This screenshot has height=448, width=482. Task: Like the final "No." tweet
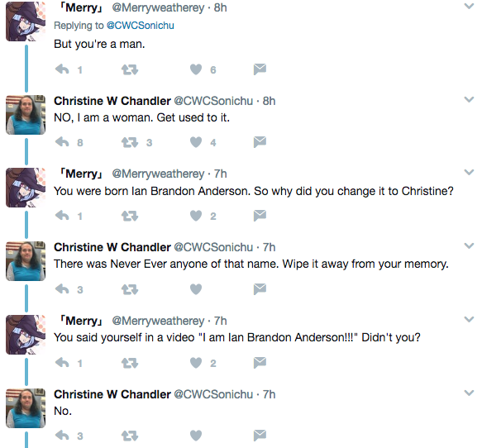coord(196,436)
